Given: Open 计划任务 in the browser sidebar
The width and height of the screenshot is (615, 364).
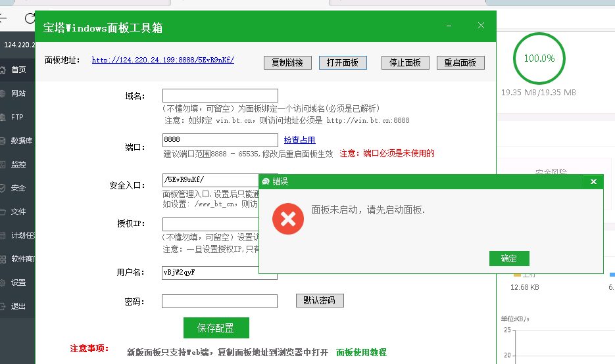Looking at the screenshot, I should (x=18, y=235).
